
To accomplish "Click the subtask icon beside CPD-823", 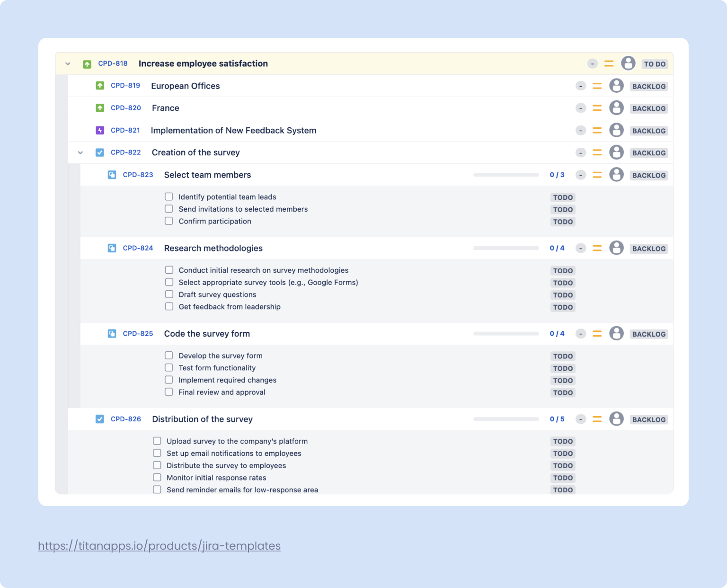I will point(112,175).
